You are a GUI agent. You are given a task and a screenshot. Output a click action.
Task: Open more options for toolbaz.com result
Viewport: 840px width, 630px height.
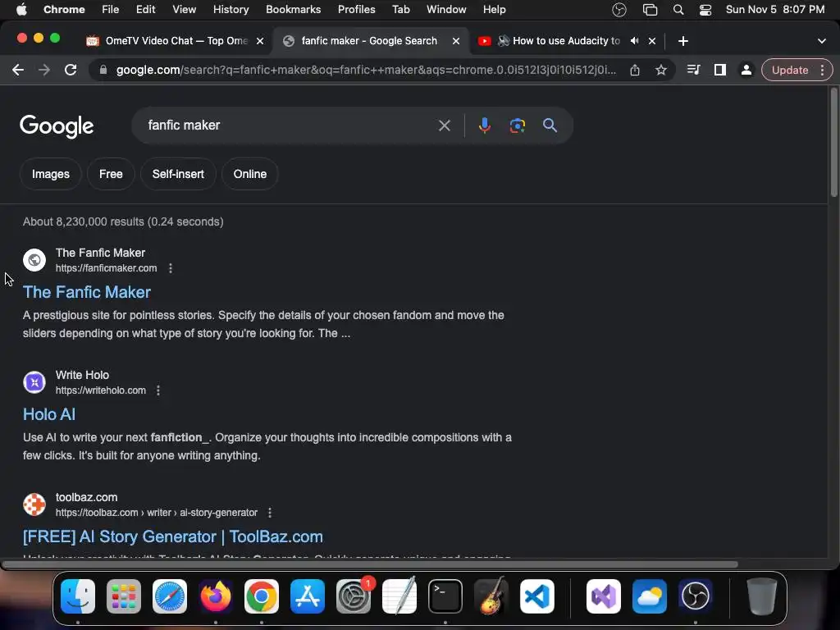pyautogui.click(x=270, y=513)
